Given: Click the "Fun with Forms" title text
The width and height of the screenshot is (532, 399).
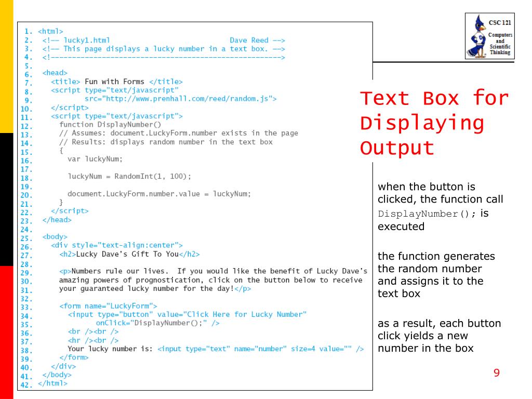Looking at the screenshot, I should 114,82.
